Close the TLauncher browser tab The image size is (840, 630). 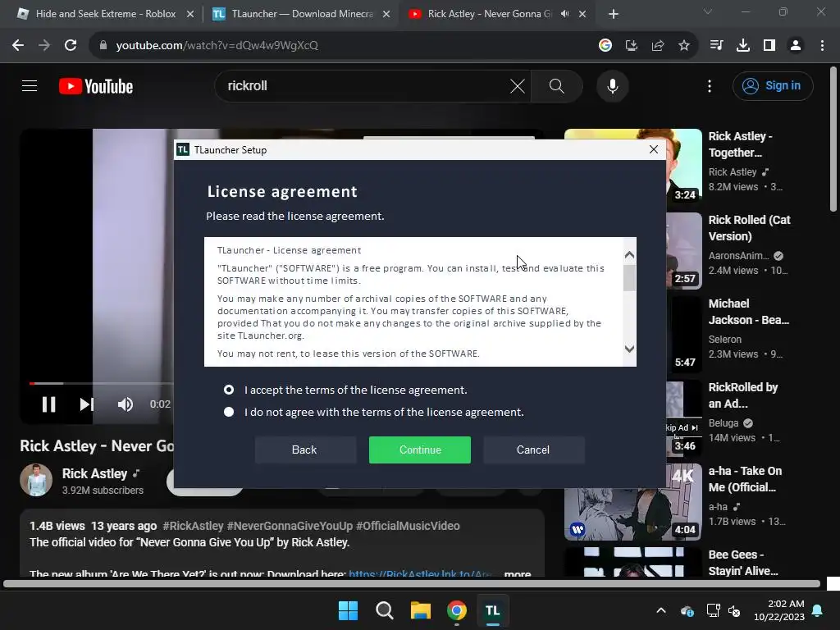pos(386,14)
